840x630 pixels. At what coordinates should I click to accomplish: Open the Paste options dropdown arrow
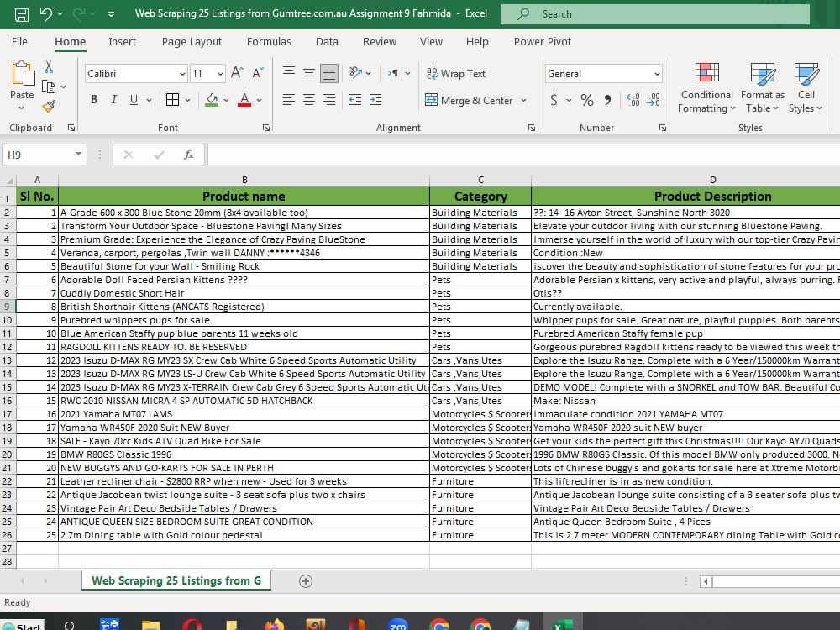[22, 108]
